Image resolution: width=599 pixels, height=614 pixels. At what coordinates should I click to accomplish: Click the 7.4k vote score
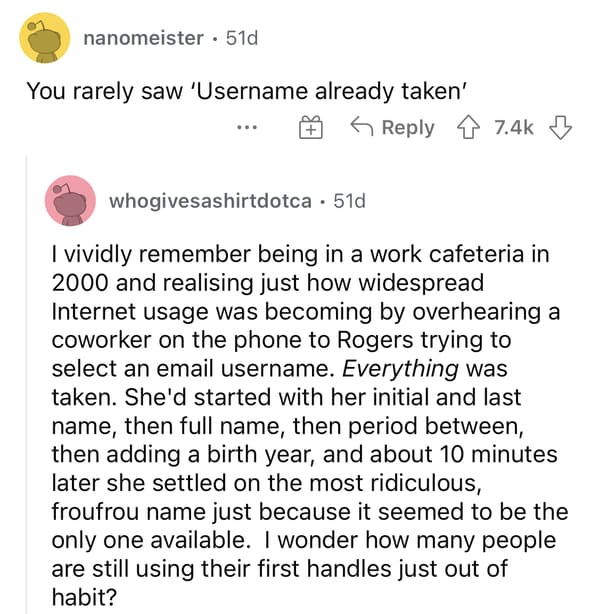tap(514, 128)
